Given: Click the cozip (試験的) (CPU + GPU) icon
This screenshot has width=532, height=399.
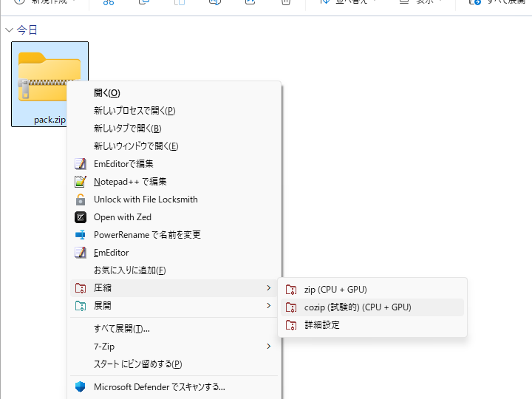Looking at the screenshot, I should 291,307.
